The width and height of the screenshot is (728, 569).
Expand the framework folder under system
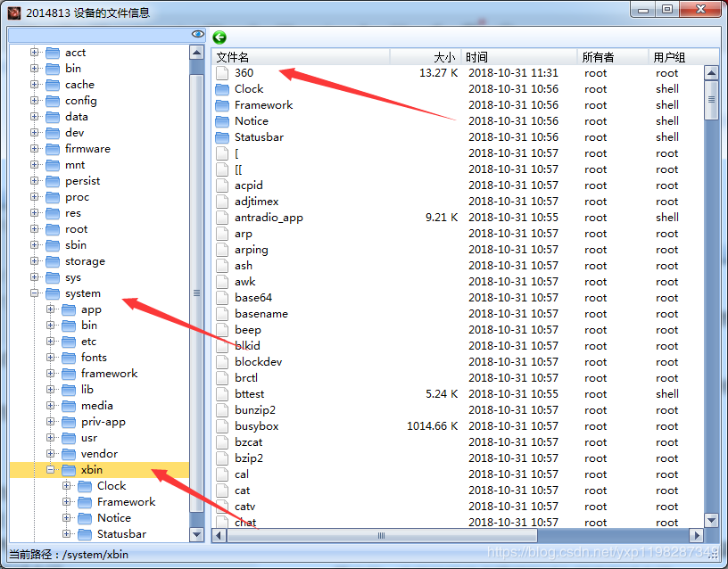pos(51,374)
